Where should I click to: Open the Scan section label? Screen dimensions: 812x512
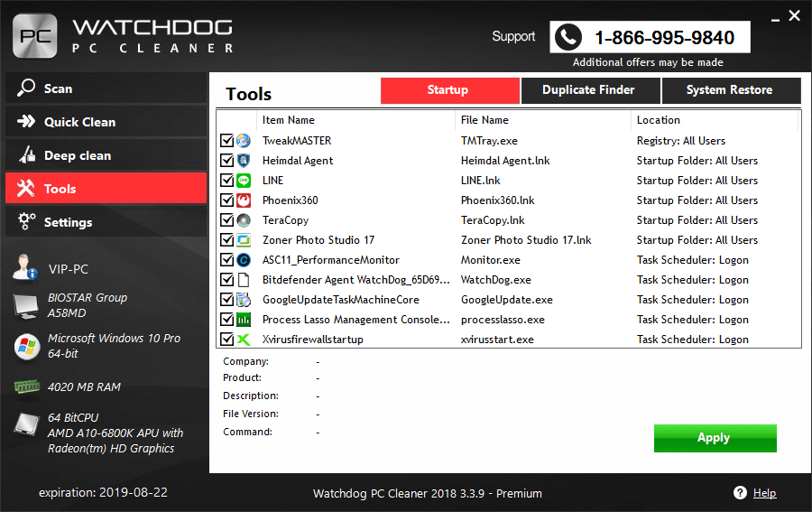tap(58, 88)
